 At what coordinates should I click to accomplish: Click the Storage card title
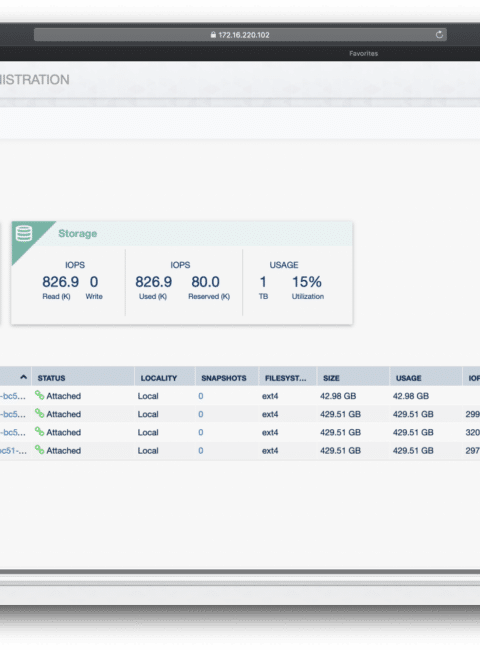click(x=78, y=233)
